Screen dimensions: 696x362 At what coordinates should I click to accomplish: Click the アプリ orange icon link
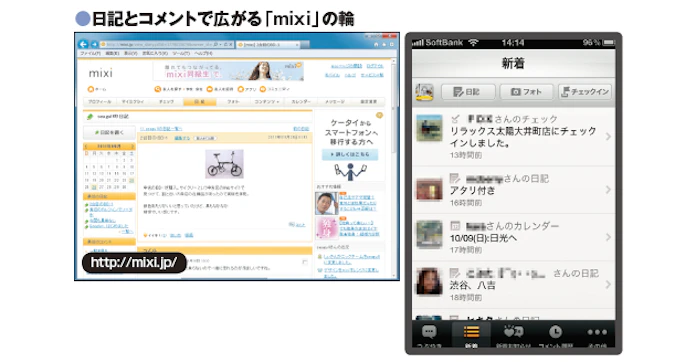[248, 89]
